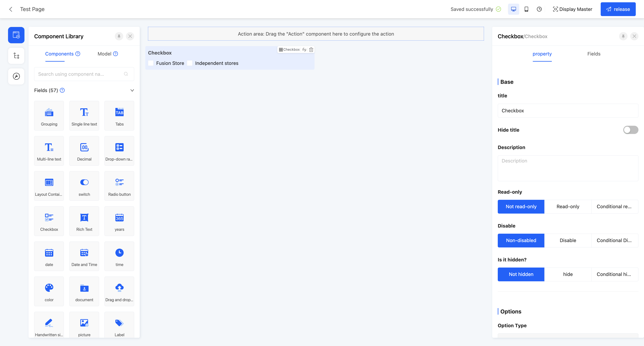Select the color palette component
Screen dimensions: 644x346
[x=49, y=291]
